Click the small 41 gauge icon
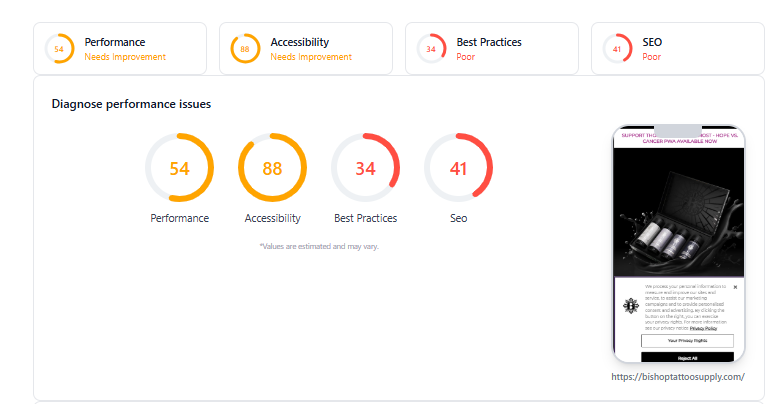The width and height of the screenshot is (770, 404). pyautogui.click(x=617, y=49)
